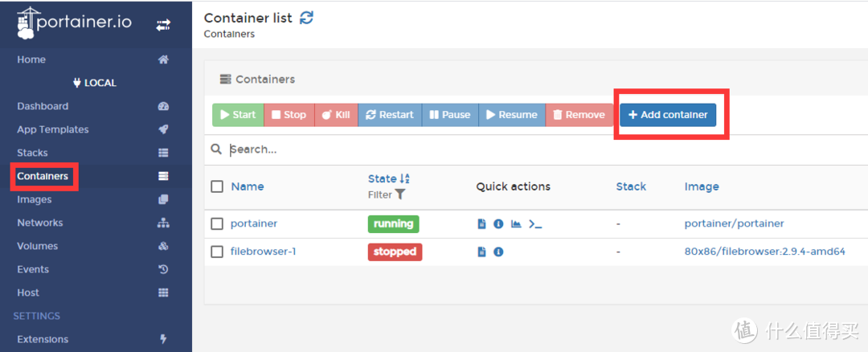Click the Containers breadcrumb under title

point(229,35)
